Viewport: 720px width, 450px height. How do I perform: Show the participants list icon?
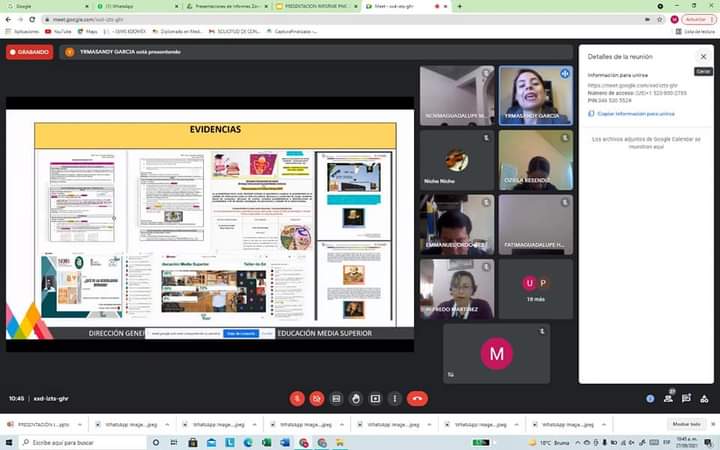tap(668, 399)
